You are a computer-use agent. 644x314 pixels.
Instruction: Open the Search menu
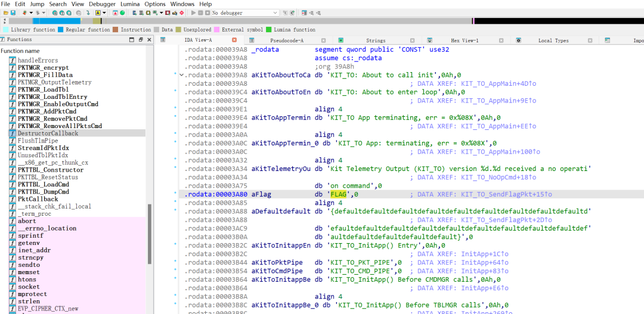tap(58, 4)
